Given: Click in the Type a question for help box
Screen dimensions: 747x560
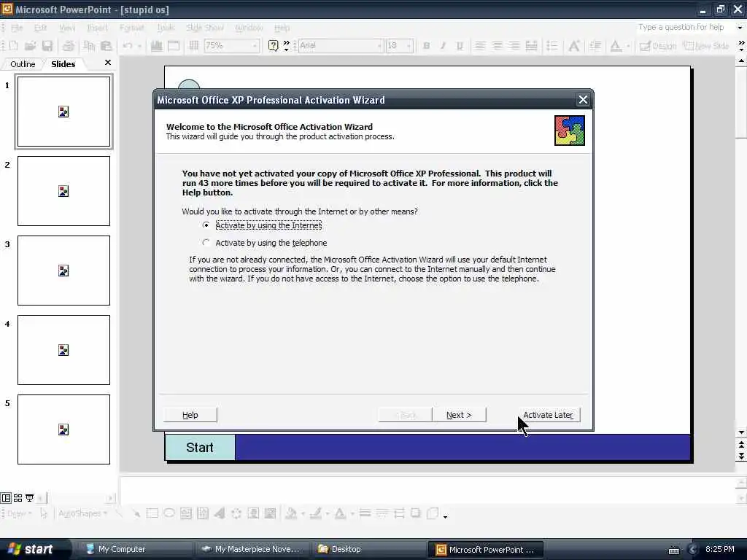Looking at the screenshot, I should pos(684,27).
